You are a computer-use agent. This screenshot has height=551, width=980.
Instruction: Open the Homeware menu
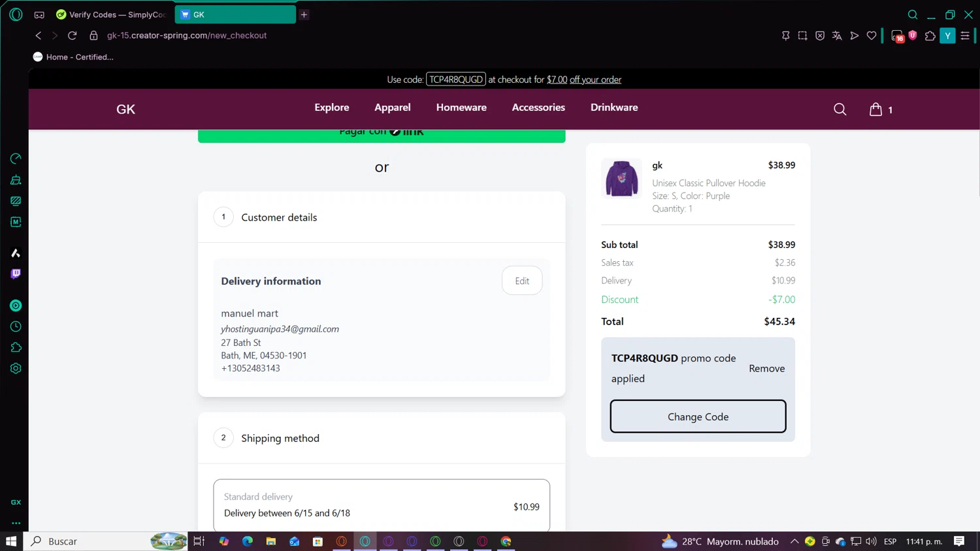click(461, 108)
